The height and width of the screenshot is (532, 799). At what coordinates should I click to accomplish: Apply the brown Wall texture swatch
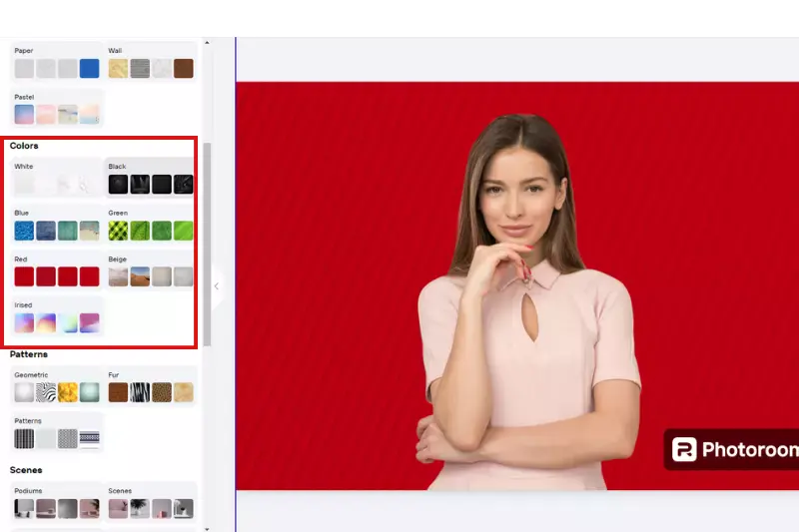pyautogui.click(x=184, y=69)
